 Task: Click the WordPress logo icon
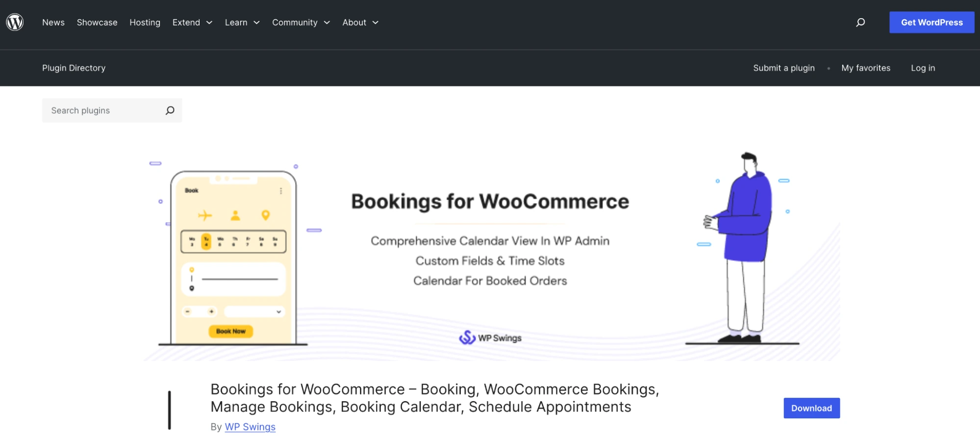[x=15, y=22]
